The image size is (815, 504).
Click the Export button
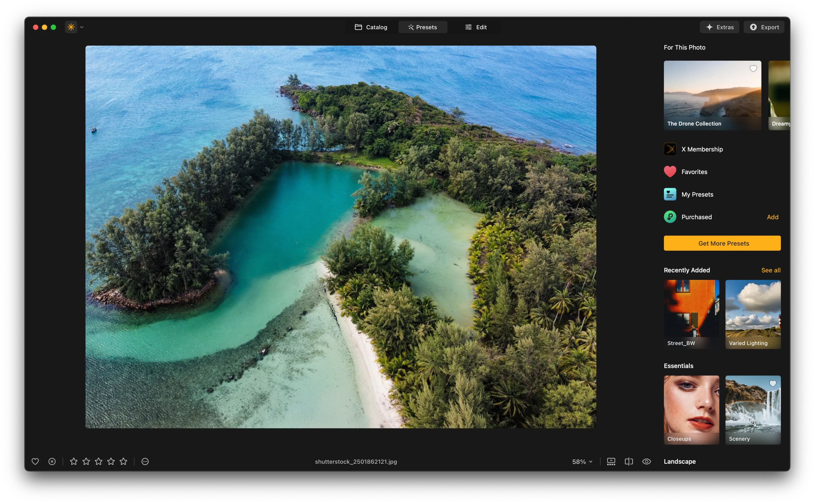[x=764, y=27]
